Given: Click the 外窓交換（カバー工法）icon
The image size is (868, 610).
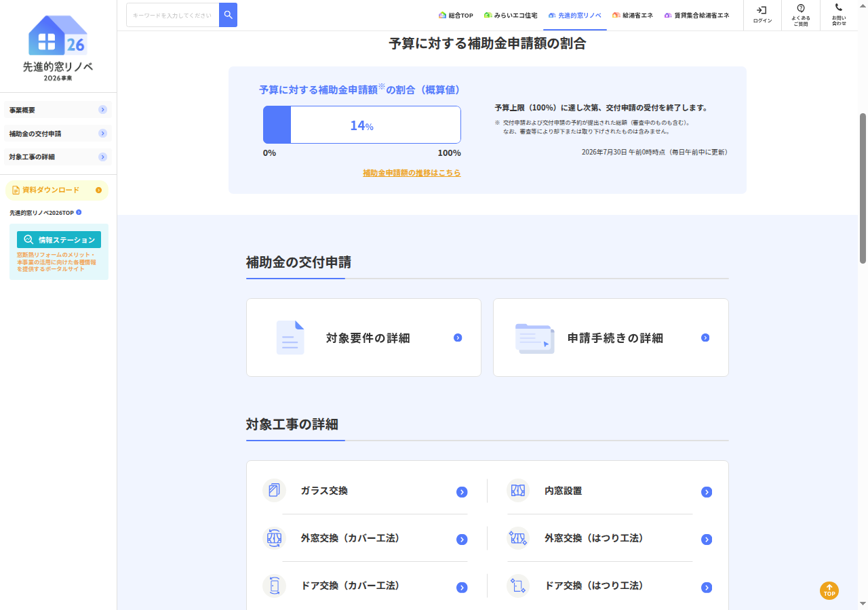Looking at the screenshot, I should point(274,538).
